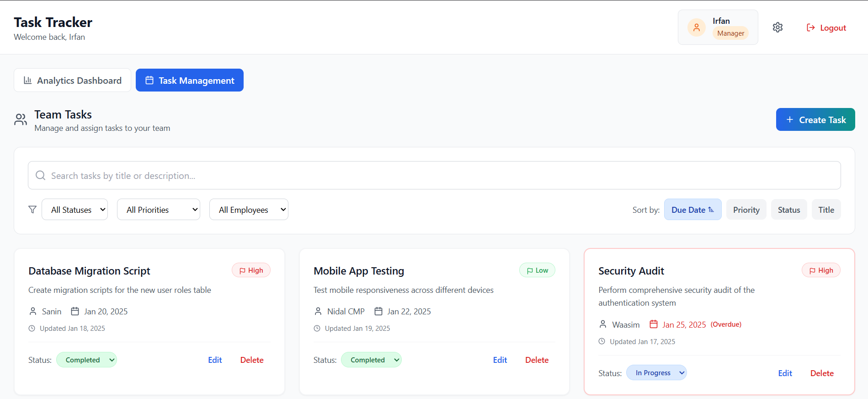Edit the Mobile App Testing task
The width and height of the screenshot is (868, 399).
click(x=500, y=360)
